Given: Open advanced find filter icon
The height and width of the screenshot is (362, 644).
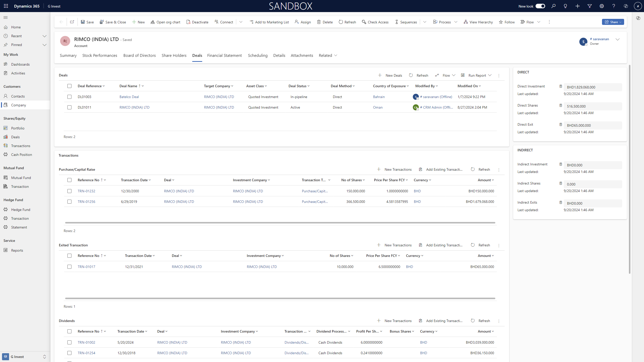Looking at the screenshot, I should (x=590, y=6).
